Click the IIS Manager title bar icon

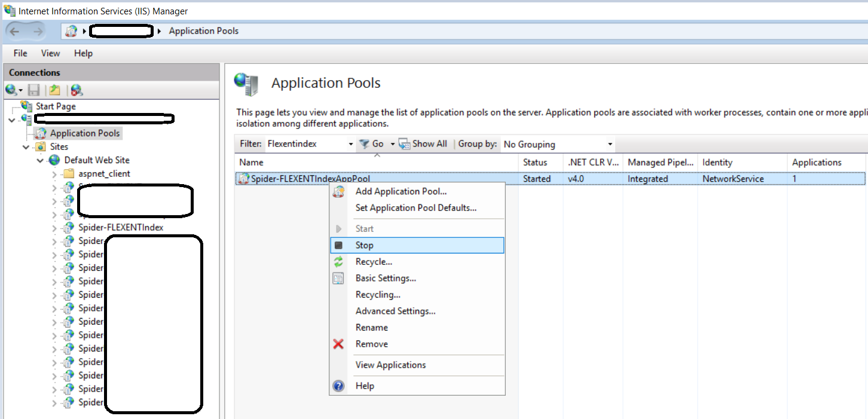10,11
